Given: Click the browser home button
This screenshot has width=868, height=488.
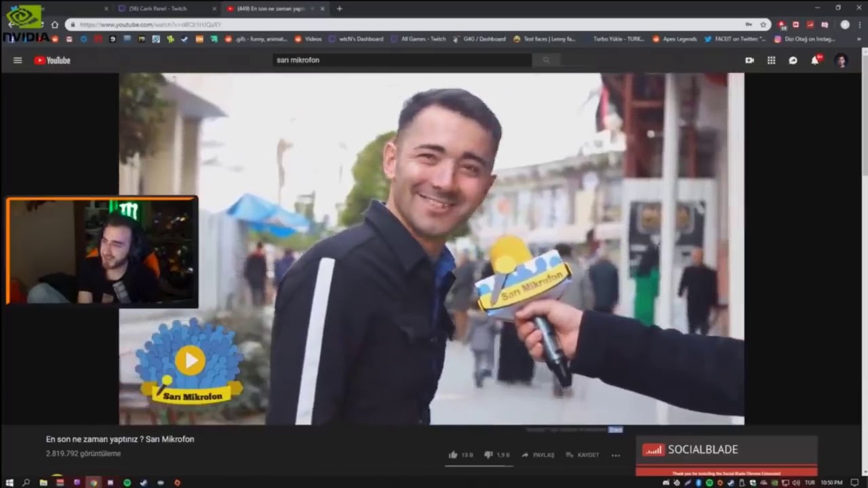Looking at the screenshot, I should click(x=54, y=24).
